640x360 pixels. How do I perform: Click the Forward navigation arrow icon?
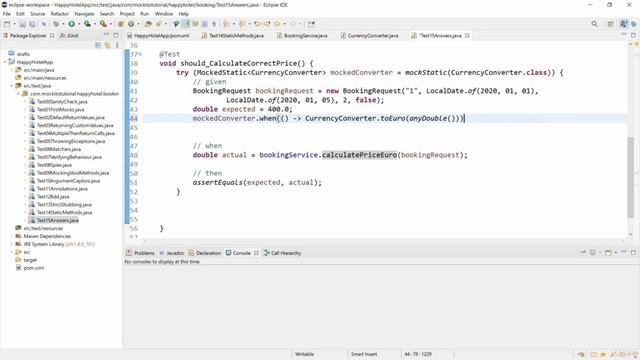[292, 24]
